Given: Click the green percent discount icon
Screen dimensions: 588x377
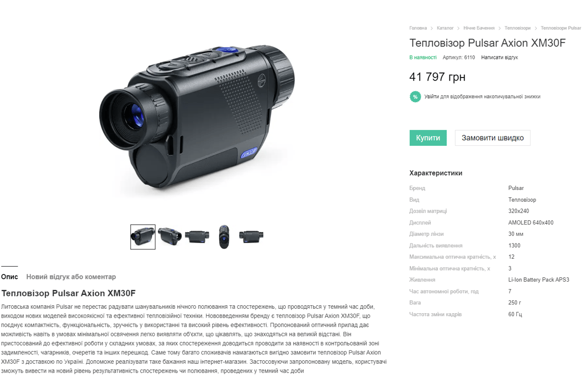Looking at the screenshot, I should coord(415,97).
